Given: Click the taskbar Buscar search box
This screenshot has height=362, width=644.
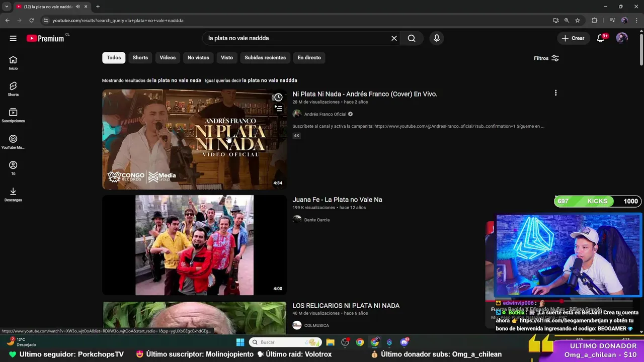Looking at the screenshot, I should click(x=285, y=342).
